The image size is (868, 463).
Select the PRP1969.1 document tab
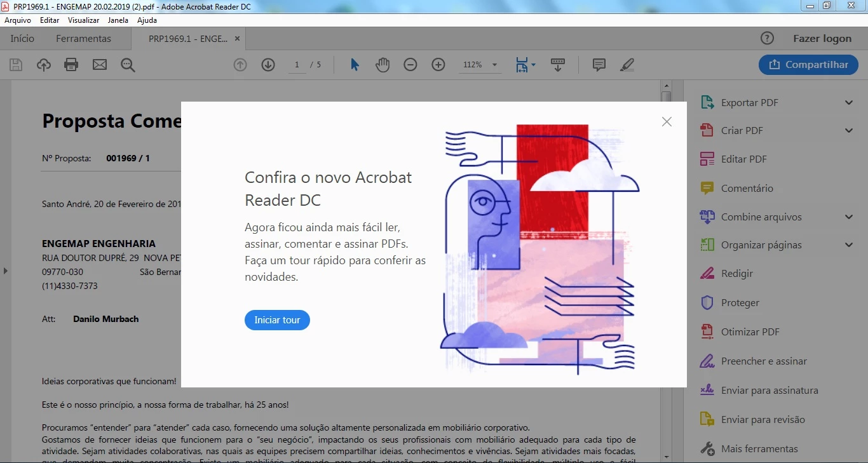tap(187, 39)
